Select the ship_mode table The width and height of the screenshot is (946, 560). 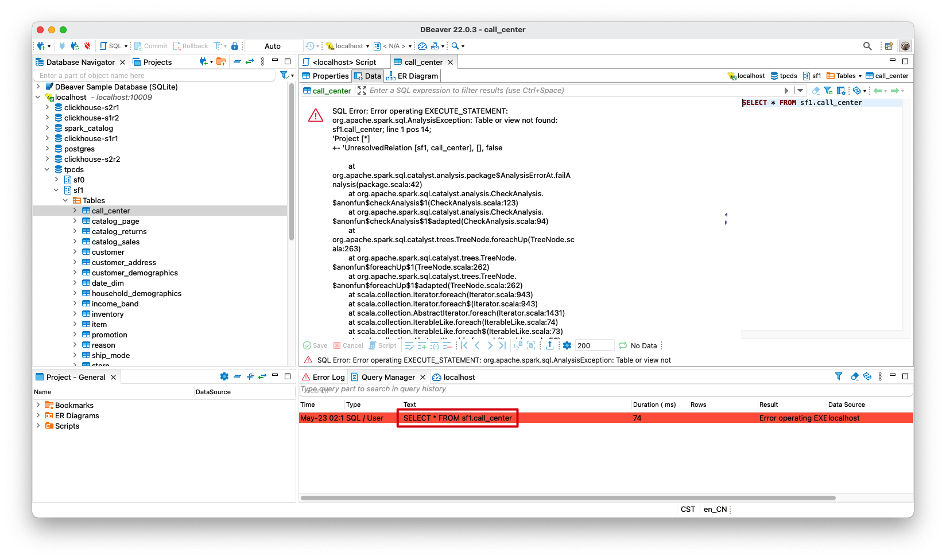[x=110, y=356]
